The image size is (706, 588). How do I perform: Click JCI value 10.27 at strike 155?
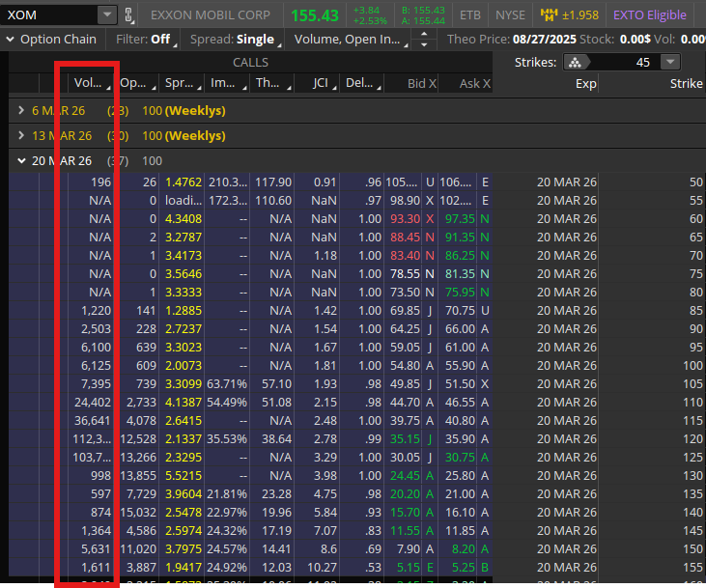[x=322, y=568]
